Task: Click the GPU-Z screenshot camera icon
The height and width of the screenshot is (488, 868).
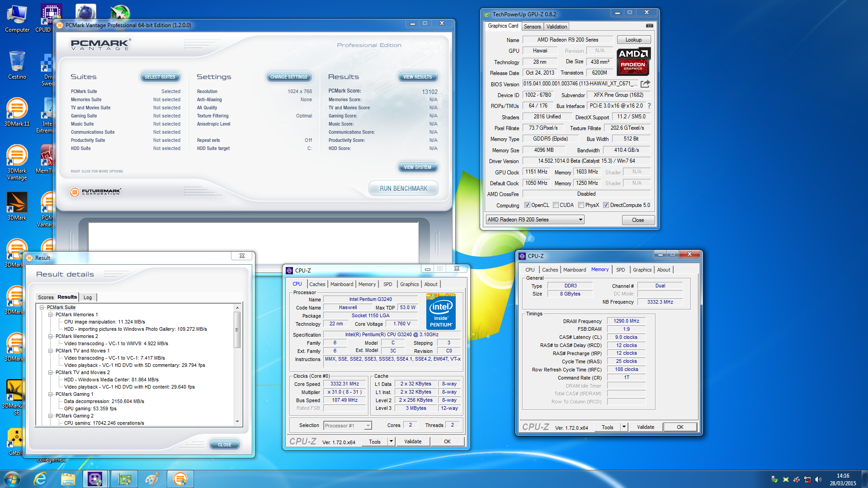Action: point(649,26)
